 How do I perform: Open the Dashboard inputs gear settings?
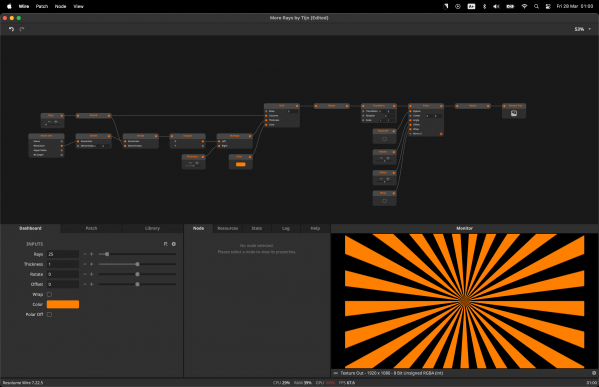(x=174, y=244)
